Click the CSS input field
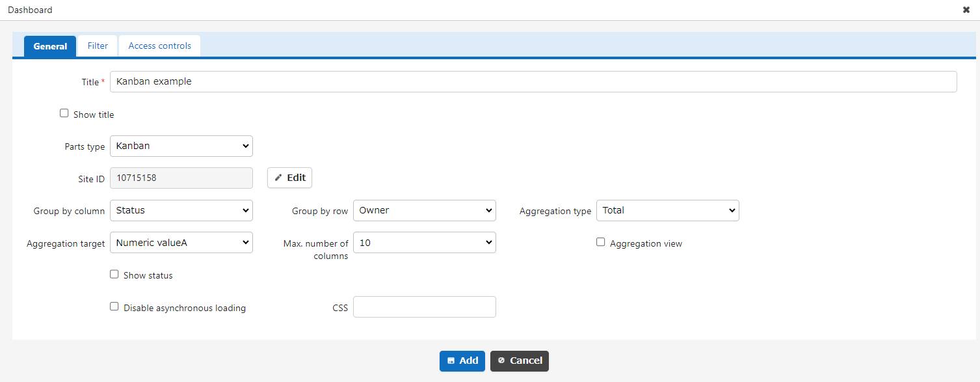This screenshot has width=980, height=382. [425, 307]
